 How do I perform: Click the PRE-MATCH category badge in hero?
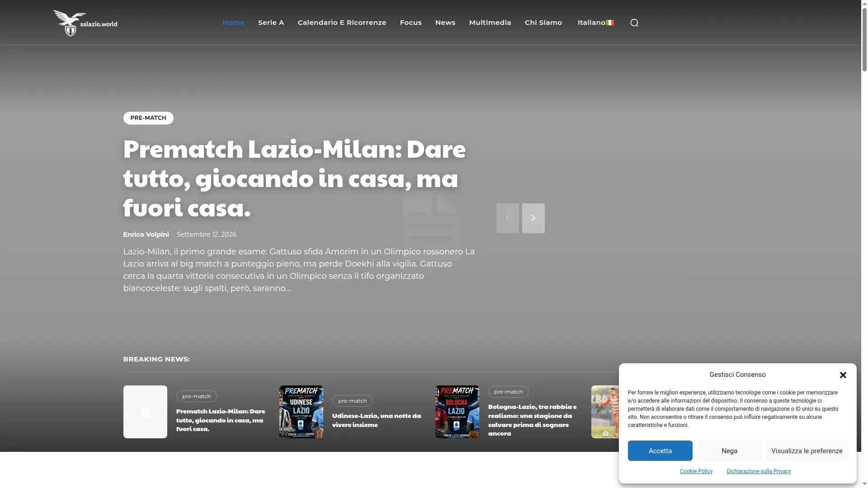(x=148, y=118)
